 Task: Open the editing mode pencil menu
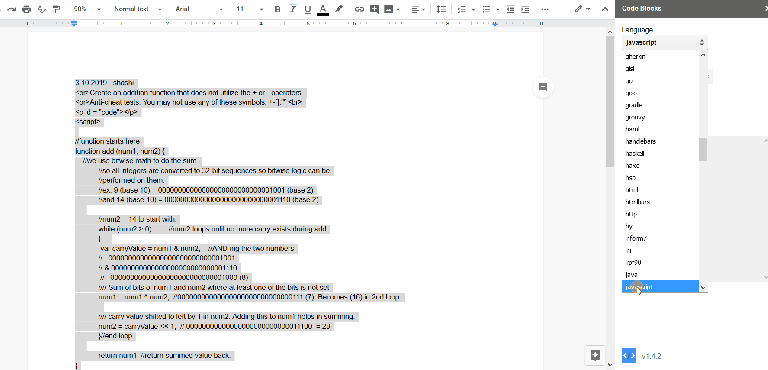pos(582,9)
